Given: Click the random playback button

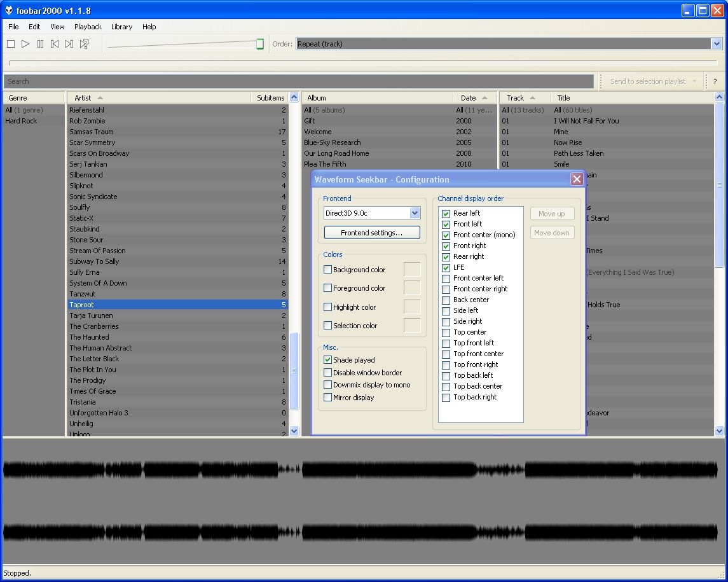Looking at the screenshot, I should point(84,44).
